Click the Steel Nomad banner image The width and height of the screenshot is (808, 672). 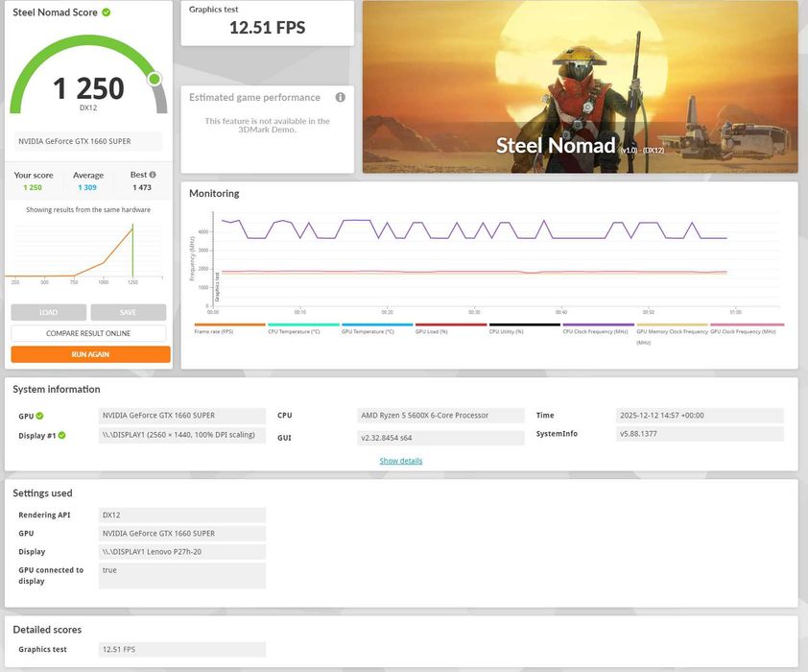(x=581, y=86)
